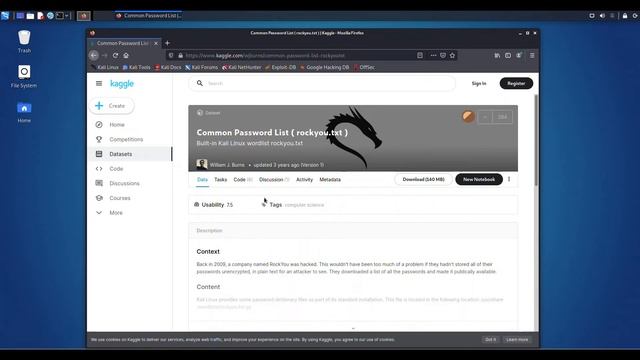
Task: Click the Kaggle logo
Action: 122,84
